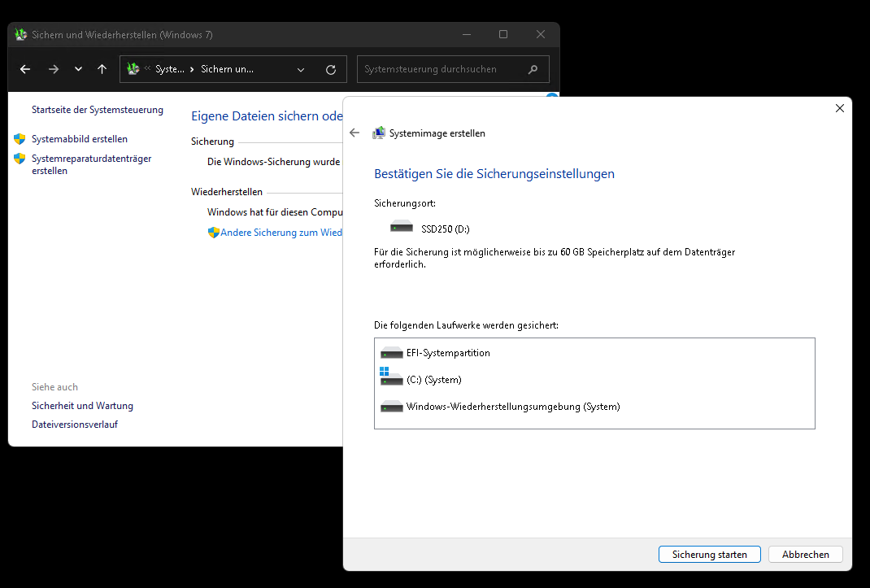The image size is (870, 588).
Task: Select the 'Syste...' breadcrumb in address bar
Action: point(170,69)
